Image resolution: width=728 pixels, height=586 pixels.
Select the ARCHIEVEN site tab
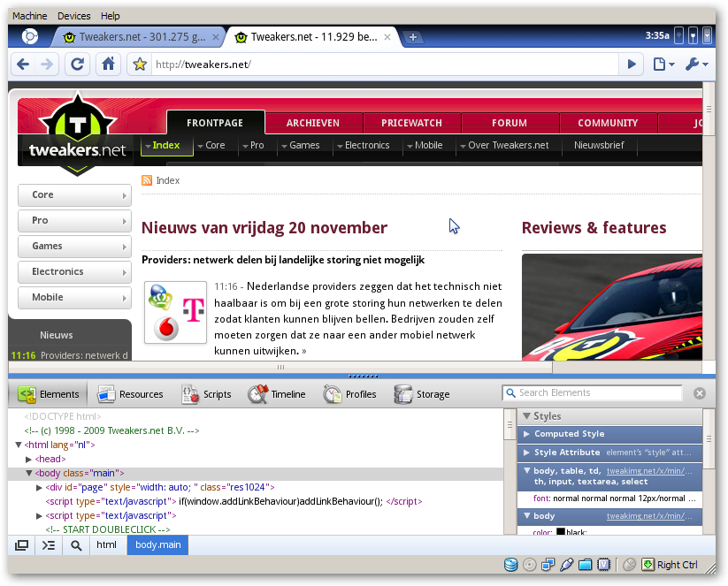[313, 123]
